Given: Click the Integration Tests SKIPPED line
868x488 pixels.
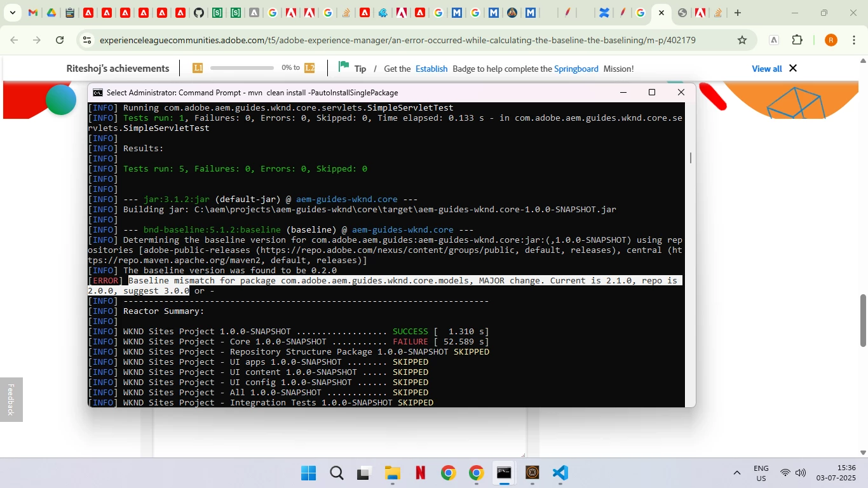Looking at the screenshot, I should [278, 403].
